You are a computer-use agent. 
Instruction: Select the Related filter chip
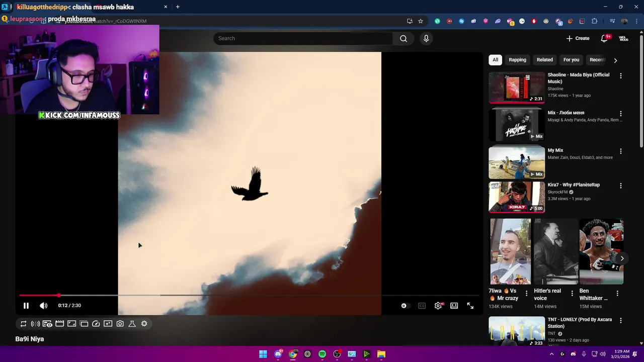[x=544, y=60]
